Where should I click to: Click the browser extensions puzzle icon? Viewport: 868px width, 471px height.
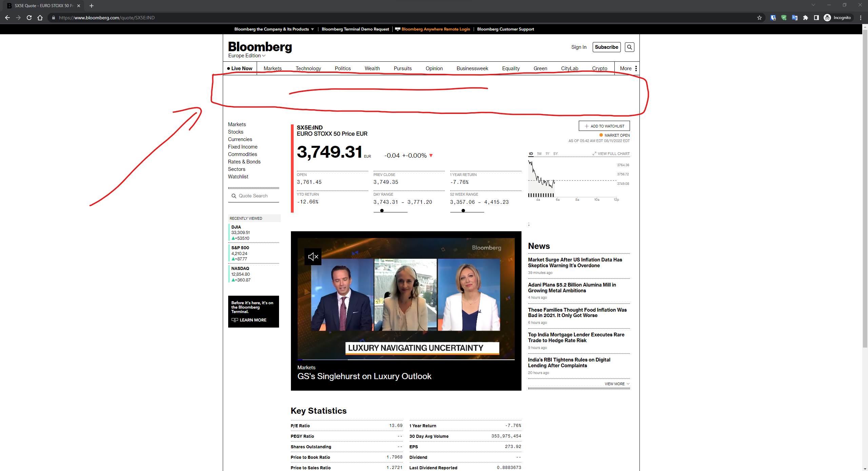[805, 18]
